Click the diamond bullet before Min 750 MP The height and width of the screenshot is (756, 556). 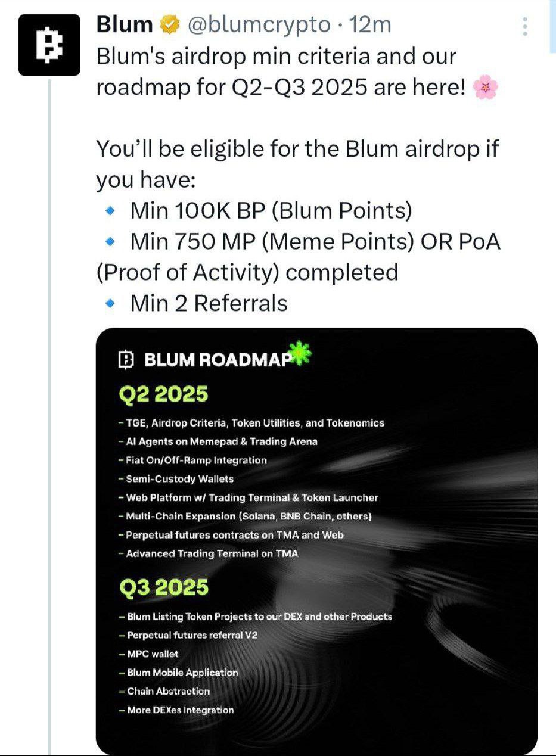click(x=110, y=242)
